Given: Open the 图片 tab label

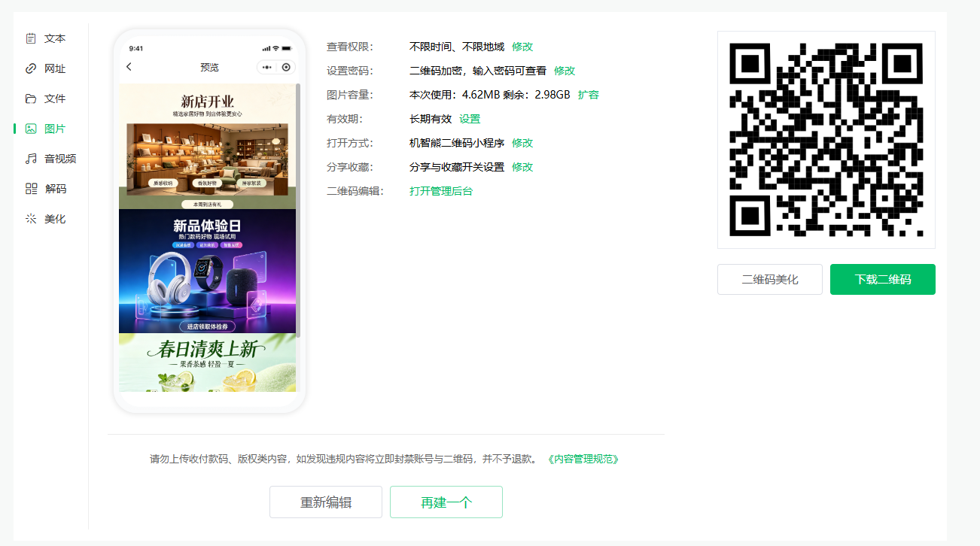Looking at the screenshot, I should coord(55,129).
